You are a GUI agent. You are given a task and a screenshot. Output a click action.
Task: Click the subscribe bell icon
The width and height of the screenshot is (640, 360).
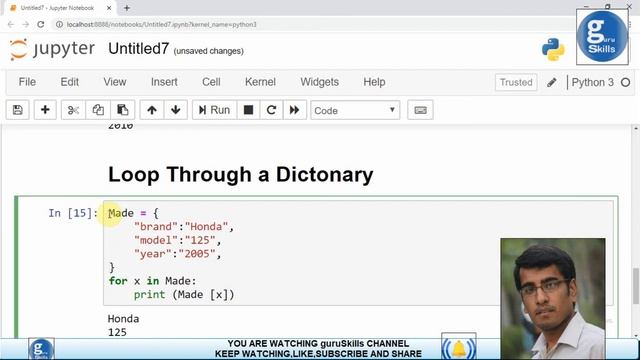click(x=459, y=348)
